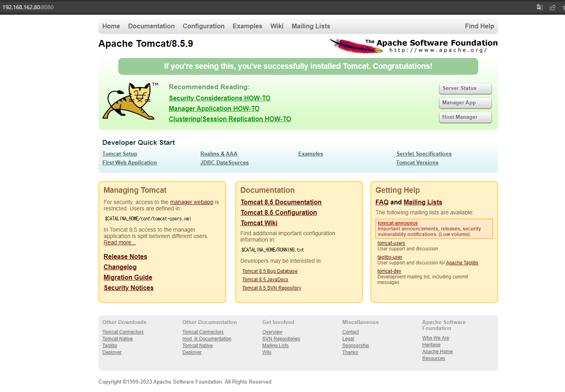Viewport: 565px width, 392px height.
Task: Open Tomcat 8.5 SVN Repository link
Action: click(x=272, y=288)
